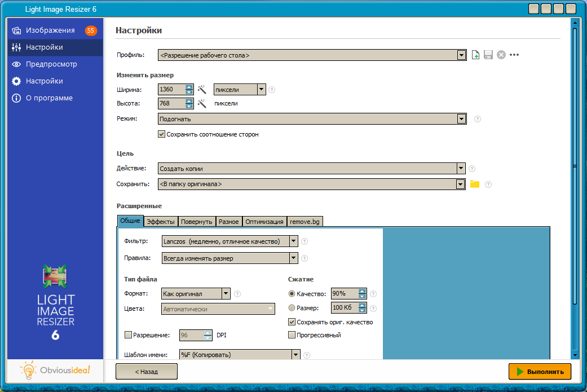Click the help question mark beside Режим
This screenshot has width=587, height=392.
coord(477,119)
